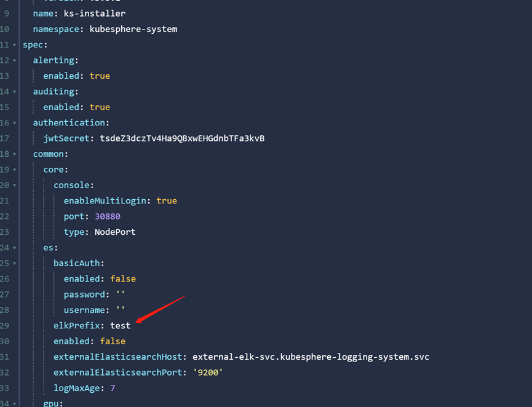Click the kubesphere-system namespace value

click(x=133, y=29)
